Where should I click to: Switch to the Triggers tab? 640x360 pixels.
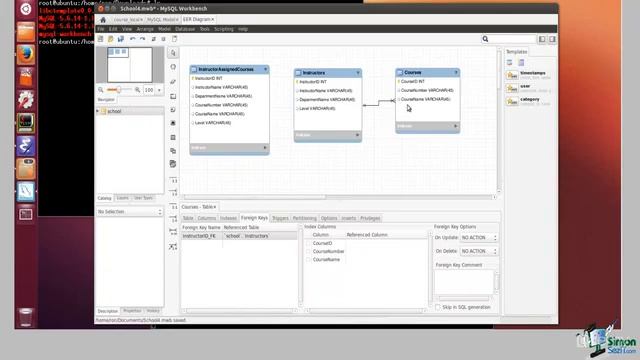[x=280, y=218]
